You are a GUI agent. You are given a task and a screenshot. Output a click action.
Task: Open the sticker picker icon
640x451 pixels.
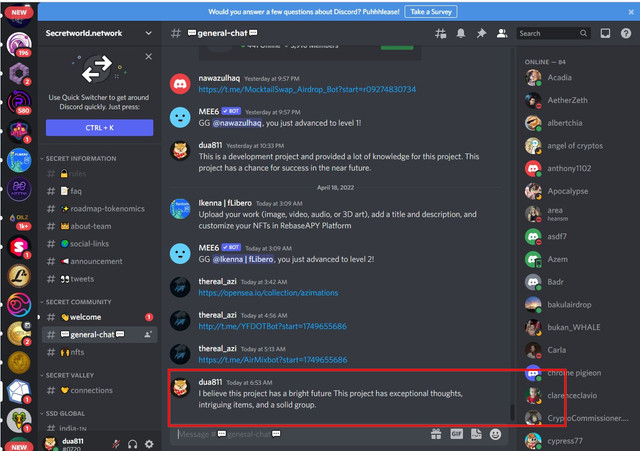pos(476,434)
